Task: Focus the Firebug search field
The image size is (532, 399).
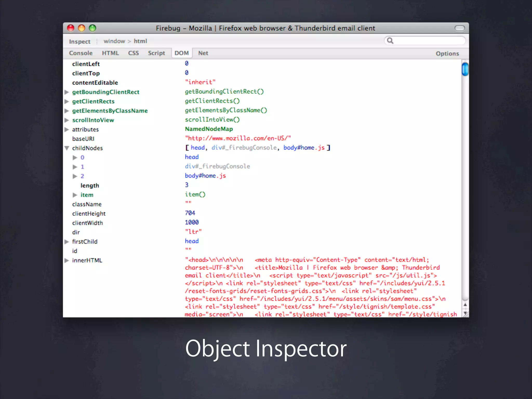Action: pos(425,41)
